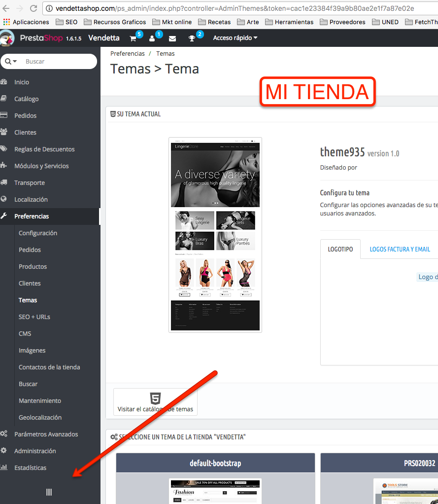
Task: Click the browser back arrow
Action: [6, 8]
